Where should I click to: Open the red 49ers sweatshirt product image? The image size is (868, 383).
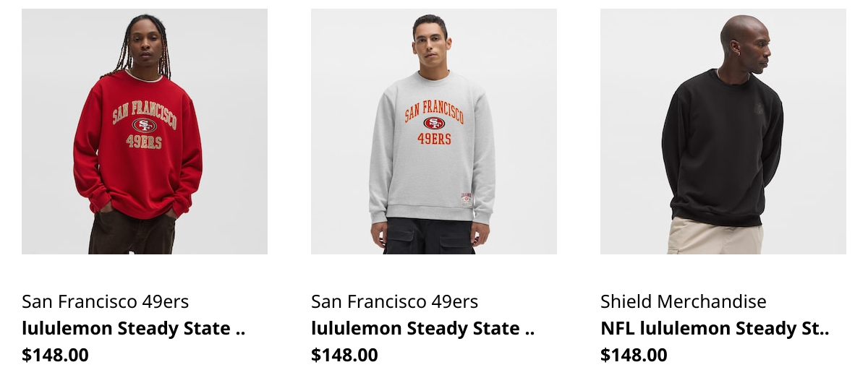(145, 132)
